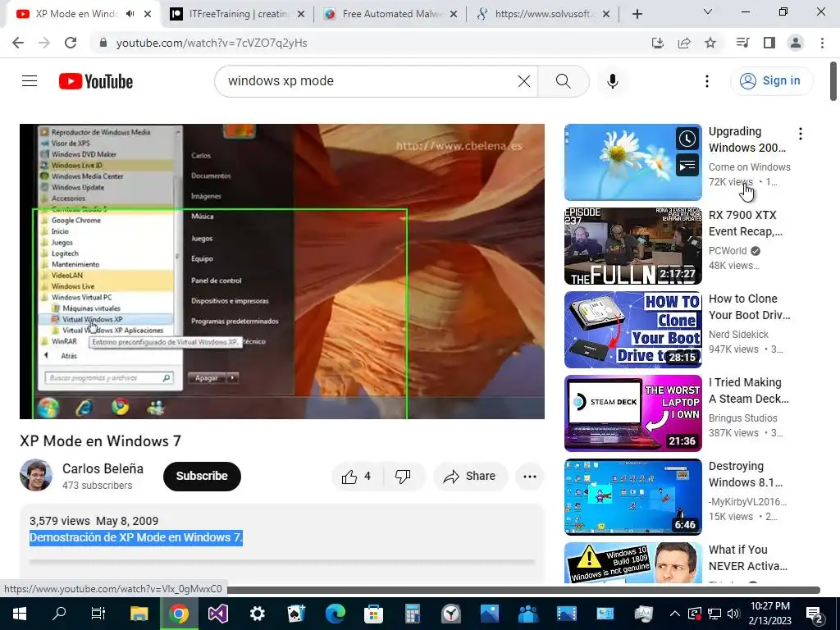The image size is (840, 630).
Task: Open PCWorld channel under RX 7900 video
Action: tap(728, 251)
